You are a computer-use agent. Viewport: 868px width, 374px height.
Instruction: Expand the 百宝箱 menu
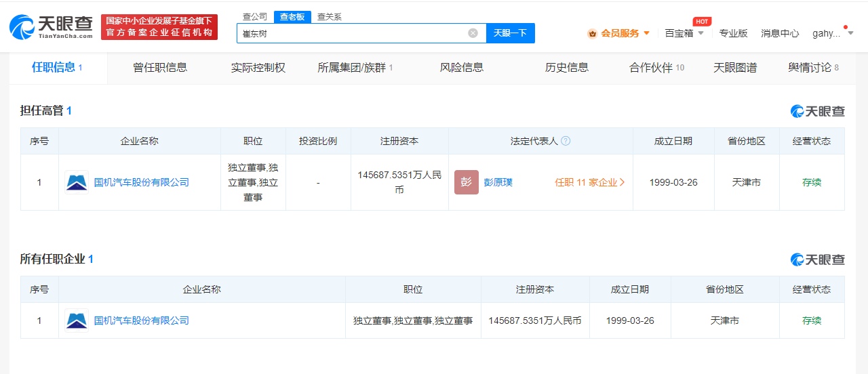point(684,33)
